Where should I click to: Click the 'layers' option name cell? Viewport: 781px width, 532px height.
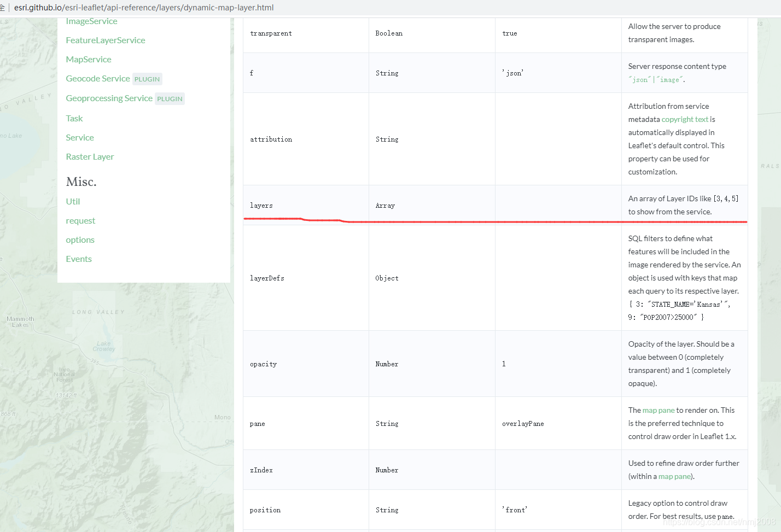pyautogui.click(x=261, y=206)
